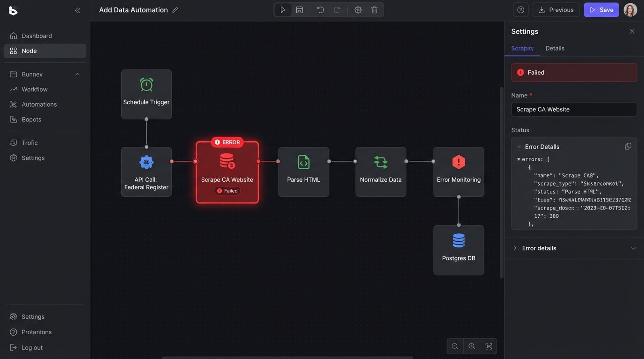Copy error details with the copy icon
644x359 pixels.
[628, 146]
